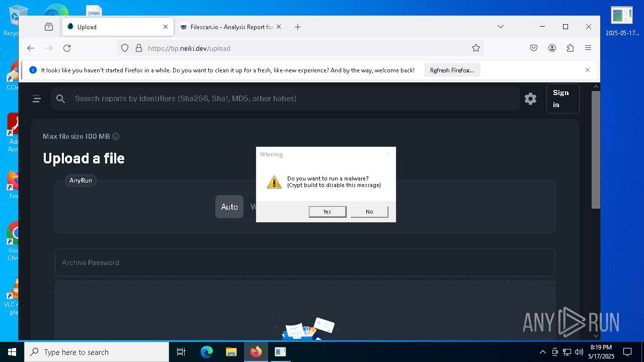This screenshot has width=644, height=362.
Task: Switch to the Upload tab
Action: point(118,27)
